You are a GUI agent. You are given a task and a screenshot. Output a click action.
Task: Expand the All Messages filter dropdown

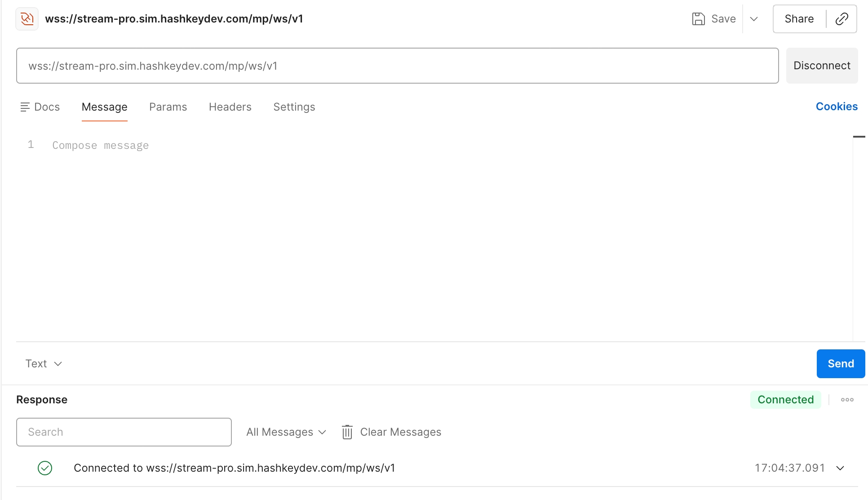[x=286, y=432]
